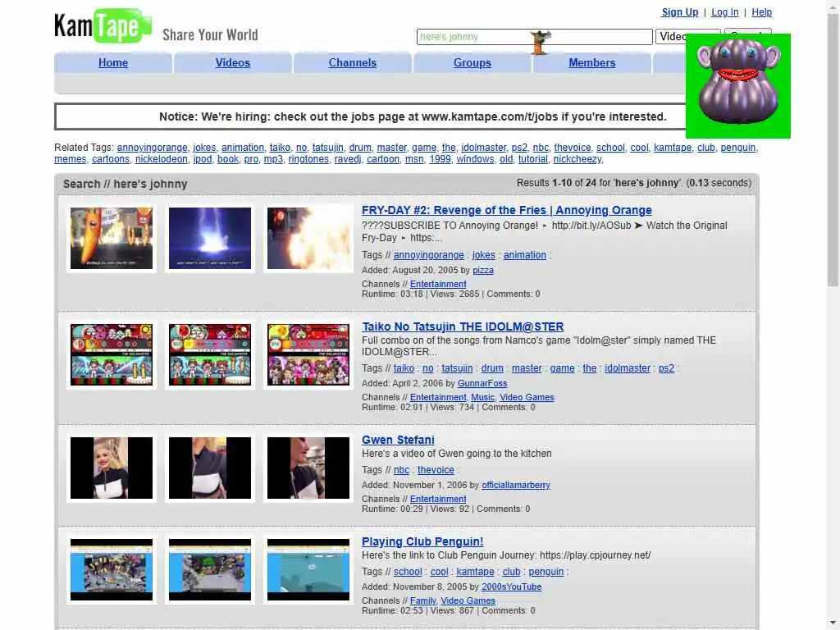Open the Home tab
The image size is (840, 630).
[113, 62]
